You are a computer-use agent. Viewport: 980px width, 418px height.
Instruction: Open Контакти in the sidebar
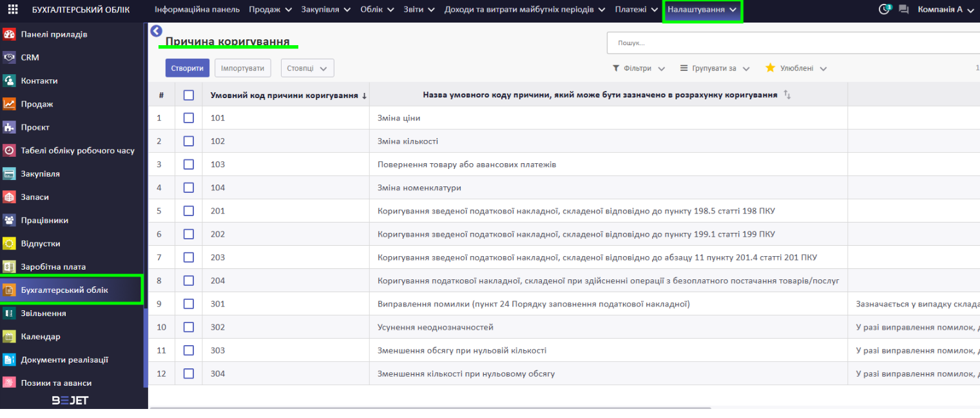[x=39, y=81]
